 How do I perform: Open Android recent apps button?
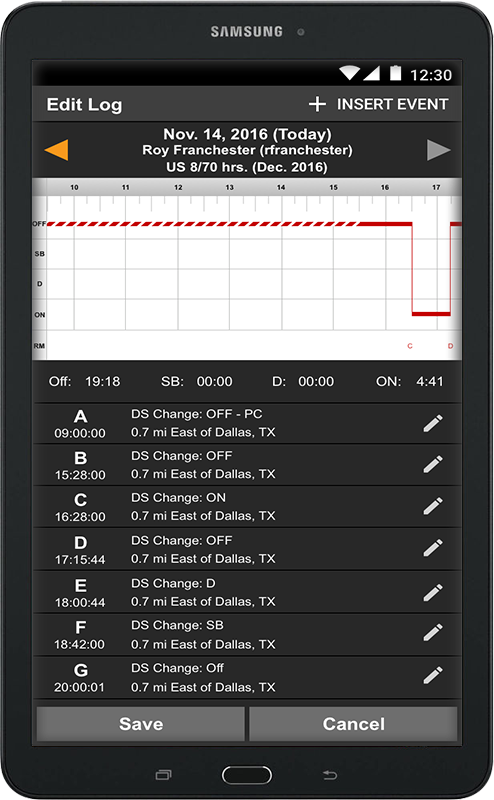click(x=163, y=775)
